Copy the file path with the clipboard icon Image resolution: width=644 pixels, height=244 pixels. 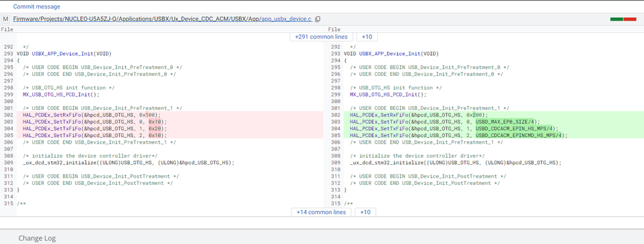[x=317, y=19]
